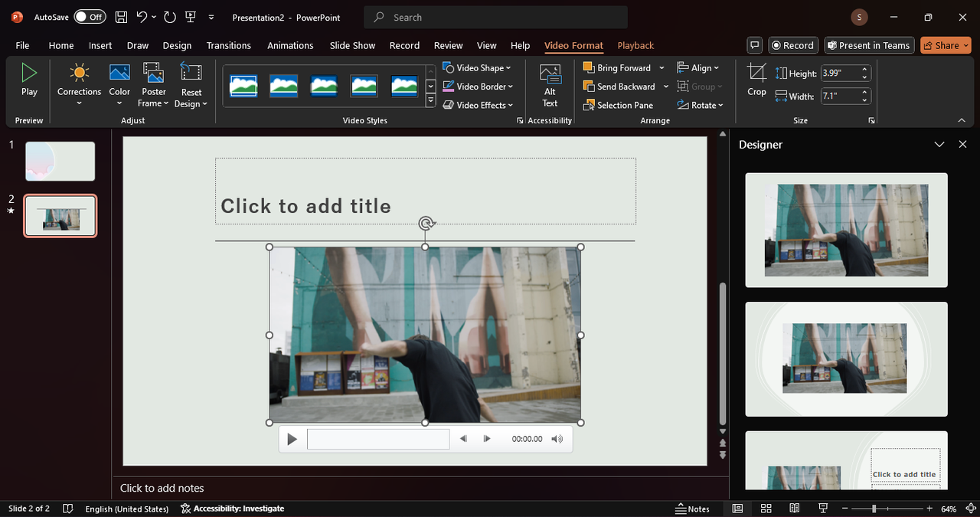The image size is (980, 517).
Task: Open the Playback tab
Action: [635, 45]
